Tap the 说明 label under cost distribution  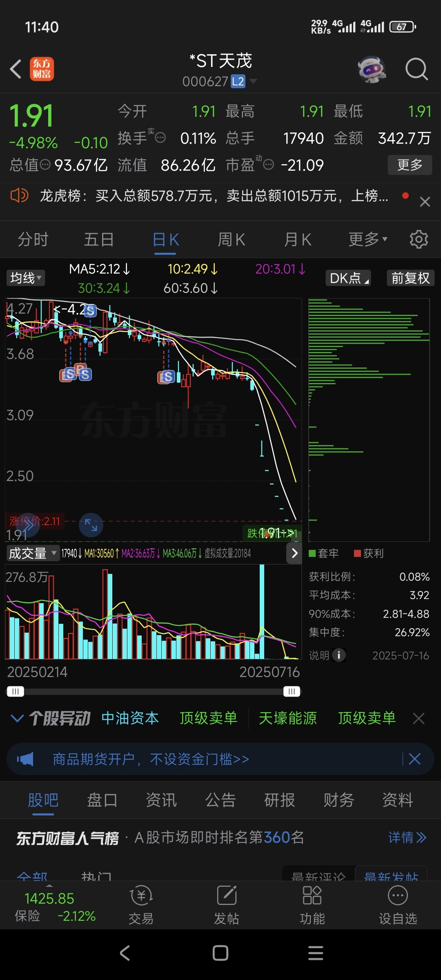coord(319,655)
